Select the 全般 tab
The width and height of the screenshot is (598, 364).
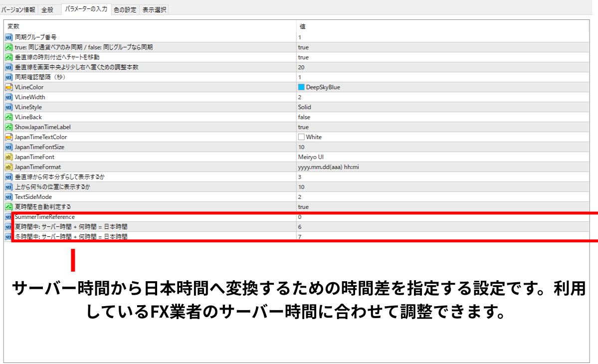(x=47, y=9)
